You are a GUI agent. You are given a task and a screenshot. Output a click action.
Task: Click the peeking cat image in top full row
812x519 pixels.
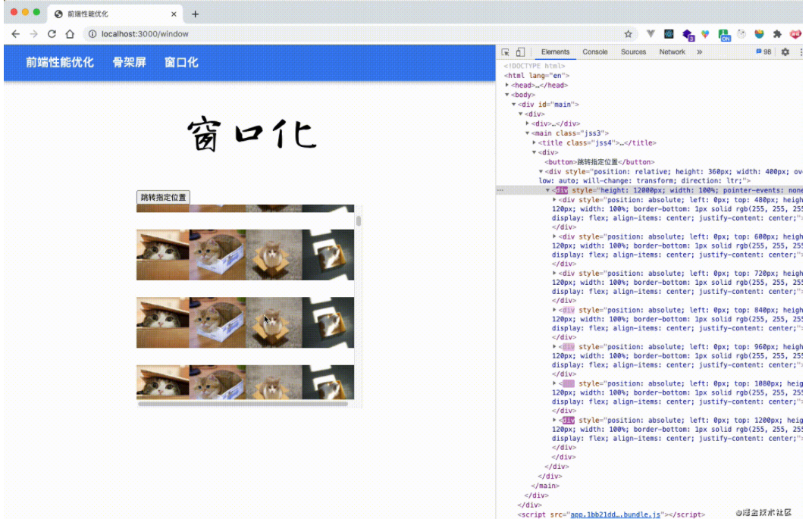tap(162, 255)
